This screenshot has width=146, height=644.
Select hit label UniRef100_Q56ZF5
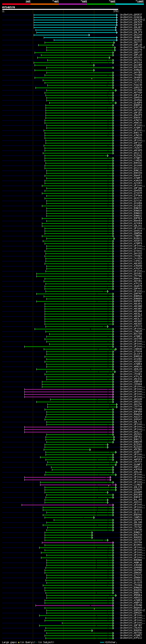(x=131, y=115)
